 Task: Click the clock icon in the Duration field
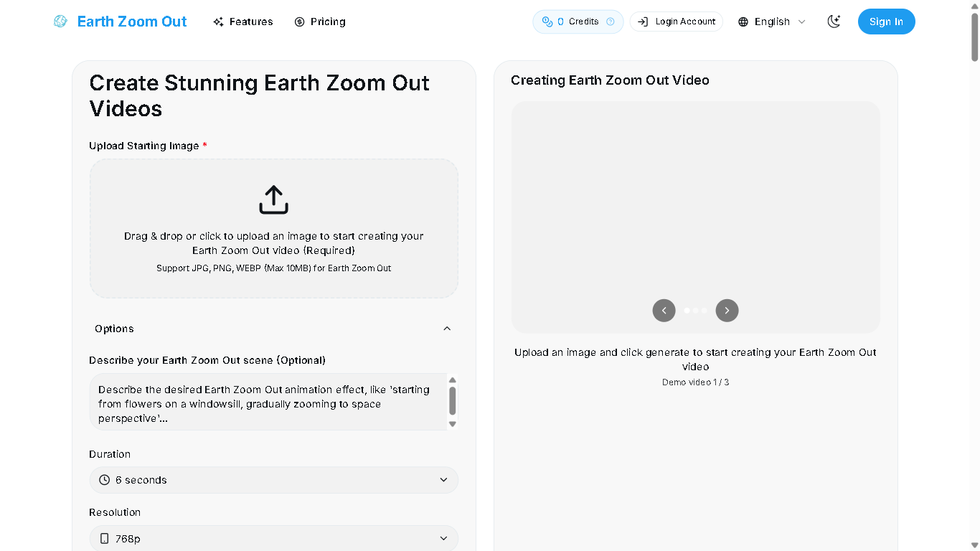(x=105, y=480)
